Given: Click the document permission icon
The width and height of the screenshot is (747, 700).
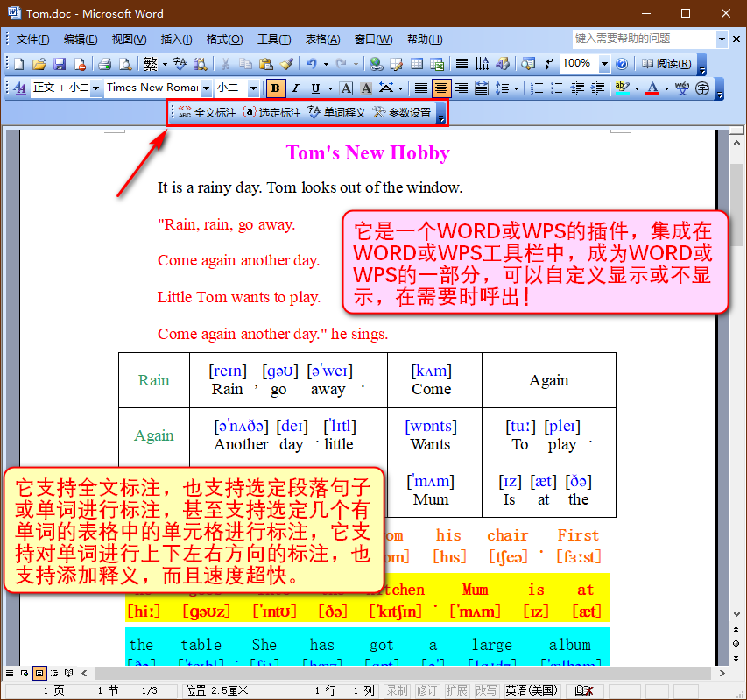Looking at the screenshot, I should (x=80, y=64).
